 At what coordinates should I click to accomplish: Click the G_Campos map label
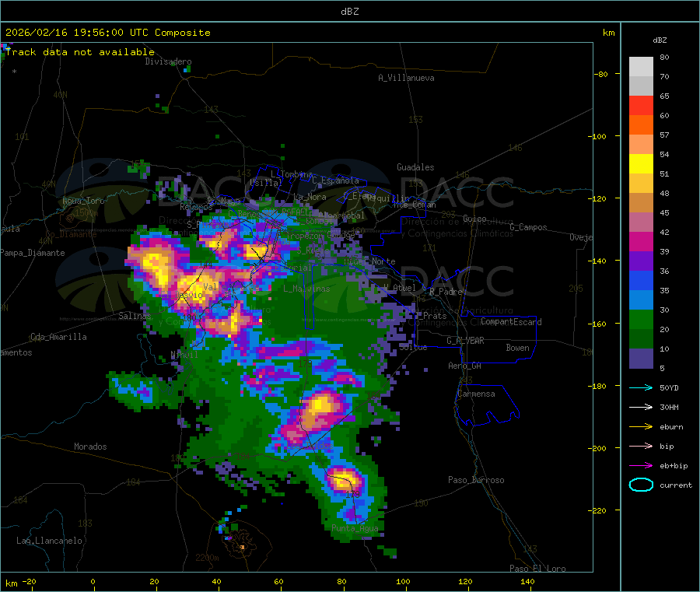pos(528,227)
